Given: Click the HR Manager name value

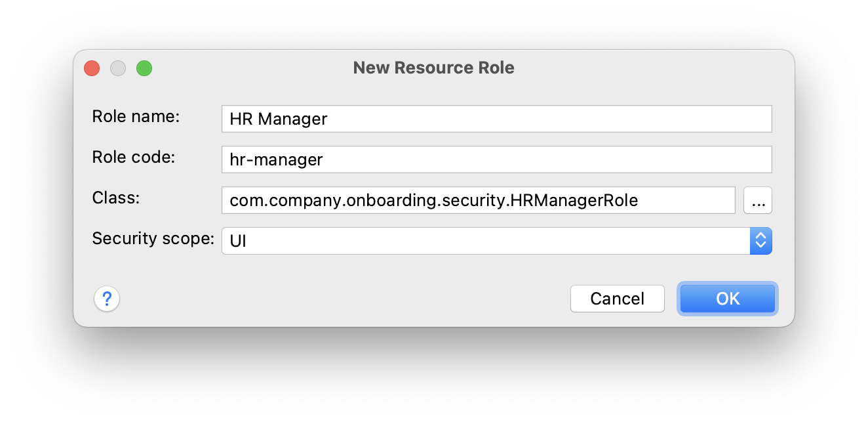Looking at the screenshot, I should click(x=277, y=119).
